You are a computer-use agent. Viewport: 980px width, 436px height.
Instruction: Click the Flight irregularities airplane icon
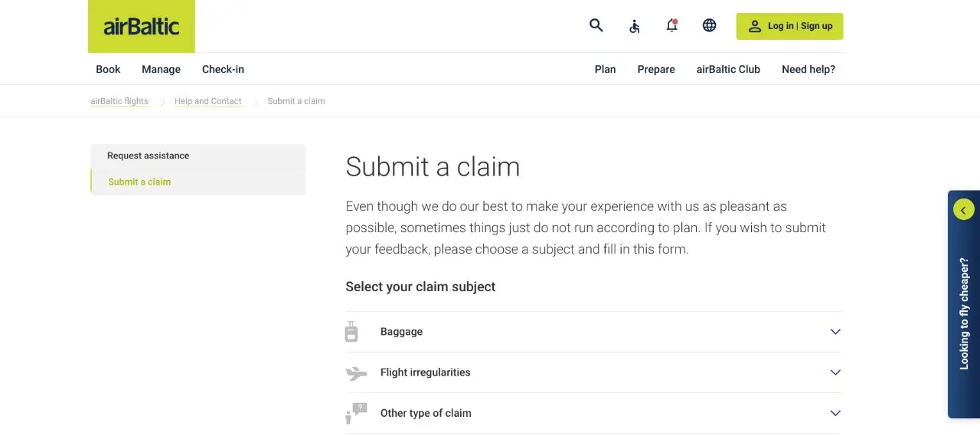tap(356, 373)
